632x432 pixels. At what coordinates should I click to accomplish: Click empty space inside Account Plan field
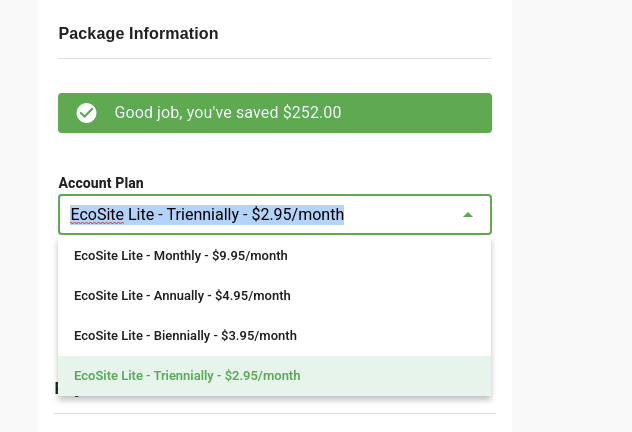(401, 214)
